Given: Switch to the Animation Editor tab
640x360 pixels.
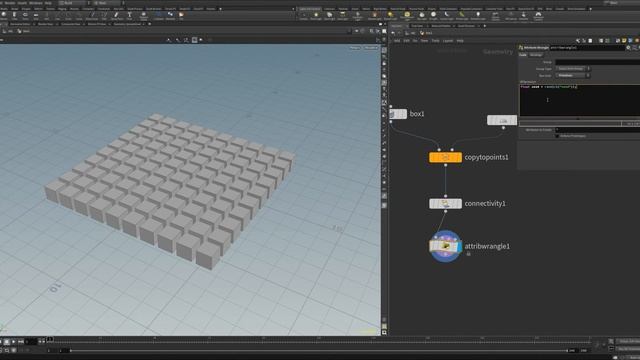Looking at the screenshot, I should pos(20,24).
